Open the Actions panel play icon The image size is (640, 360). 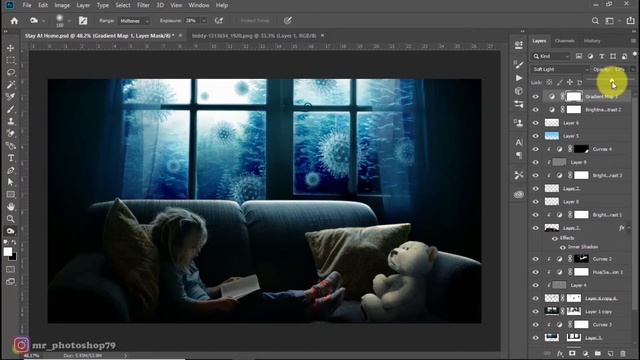(x=519, y=78)
